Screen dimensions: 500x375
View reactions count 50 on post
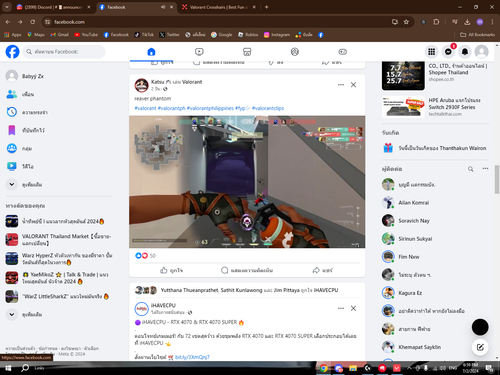click(x=152, y=256)
